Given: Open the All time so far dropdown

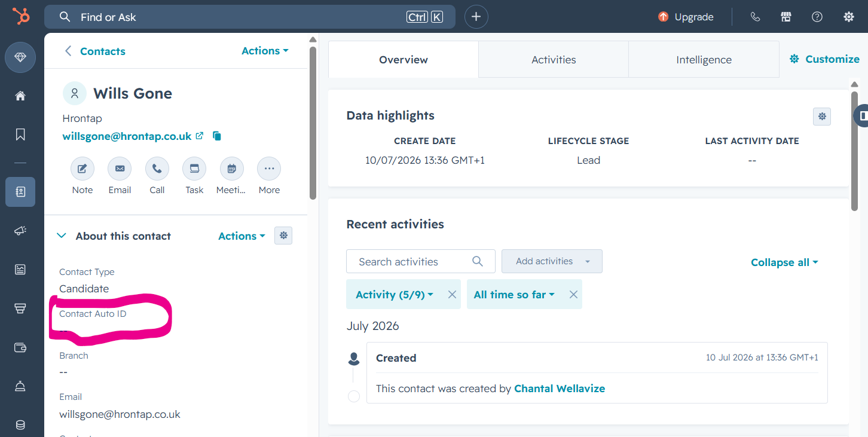Looking at the screenshot, I should coord(514,294).
